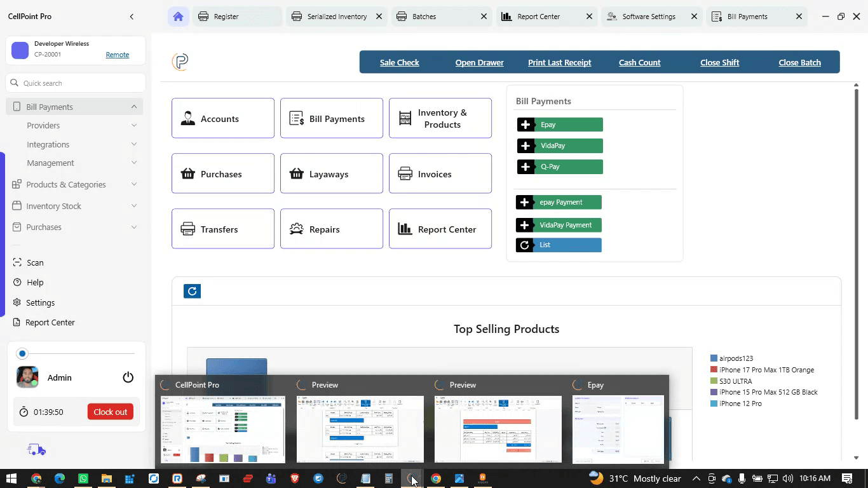Viewport: 868px width, 488px height.
Task: Click the S30 ULTRA legend color swatch
Action: [714, 381]
